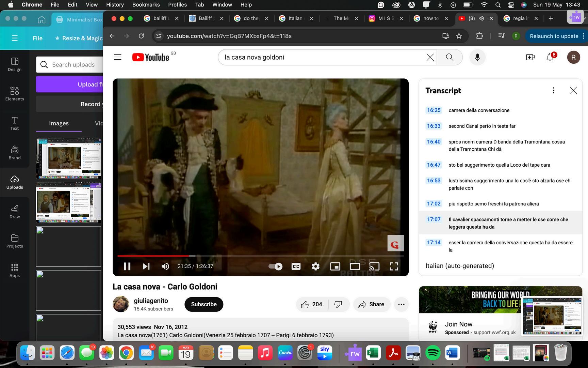Screen dimensions: 588x368
Task: Skip to next video in player
Action: (x=146, y=266)
